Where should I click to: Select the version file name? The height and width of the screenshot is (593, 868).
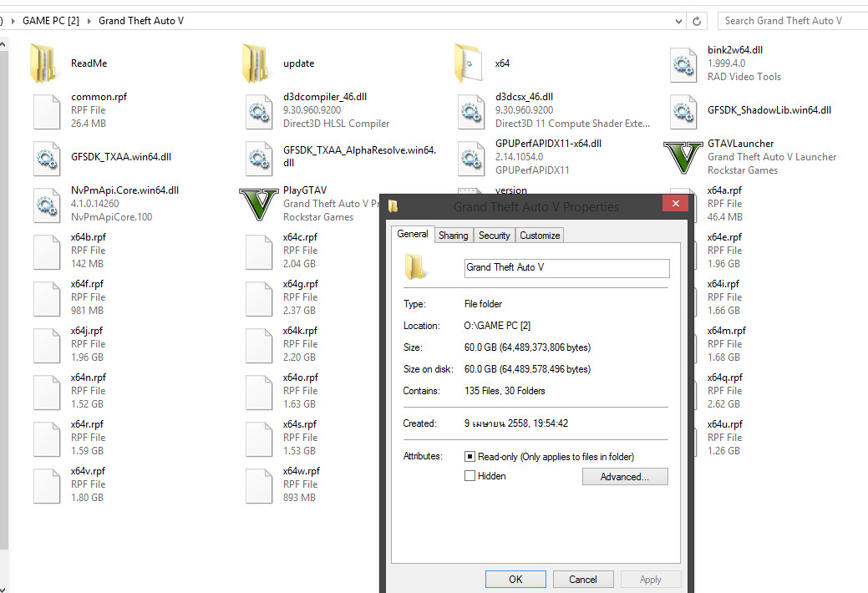click(x=511, y=190)
